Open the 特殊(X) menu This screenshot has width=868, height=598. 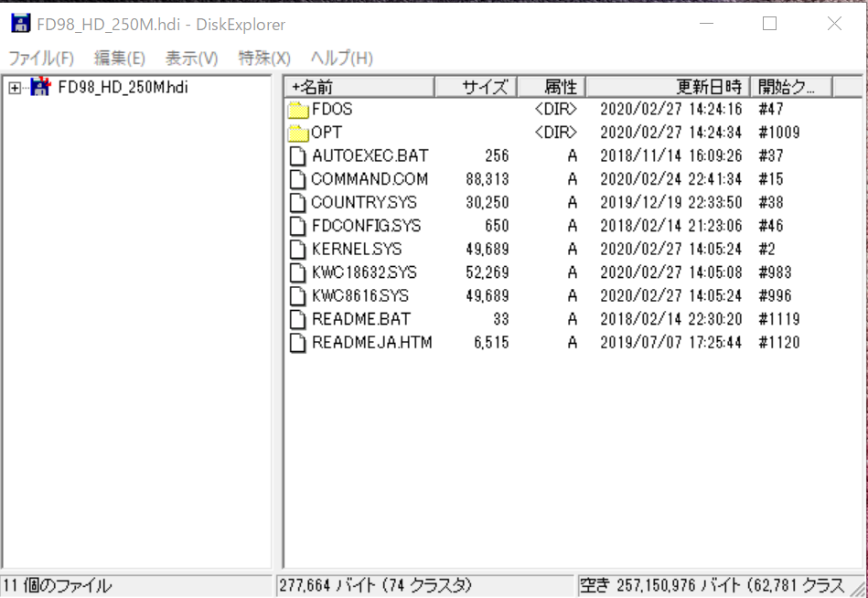264,59
